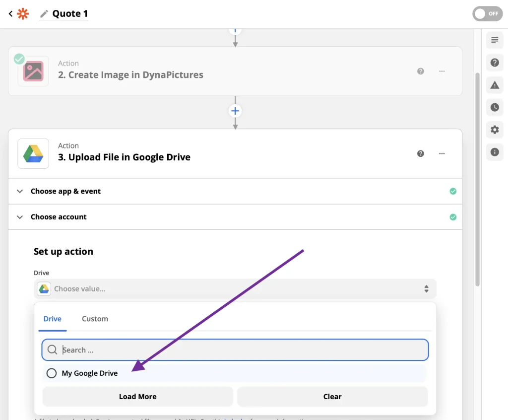This screenshot has height=420, width=508.
Task: Select the My Google Drive radio option
Action: (x=51, y=373)
